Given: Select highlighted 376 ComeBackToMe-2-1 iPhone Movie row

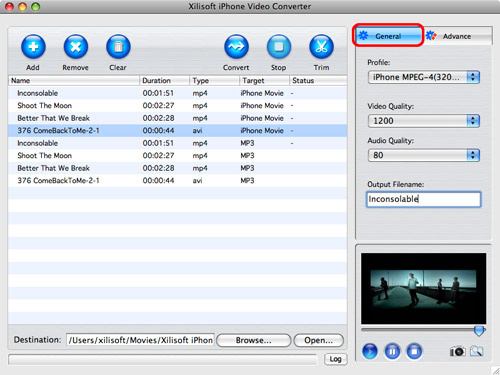Looking at the screenshot, I should pos(178,131).
